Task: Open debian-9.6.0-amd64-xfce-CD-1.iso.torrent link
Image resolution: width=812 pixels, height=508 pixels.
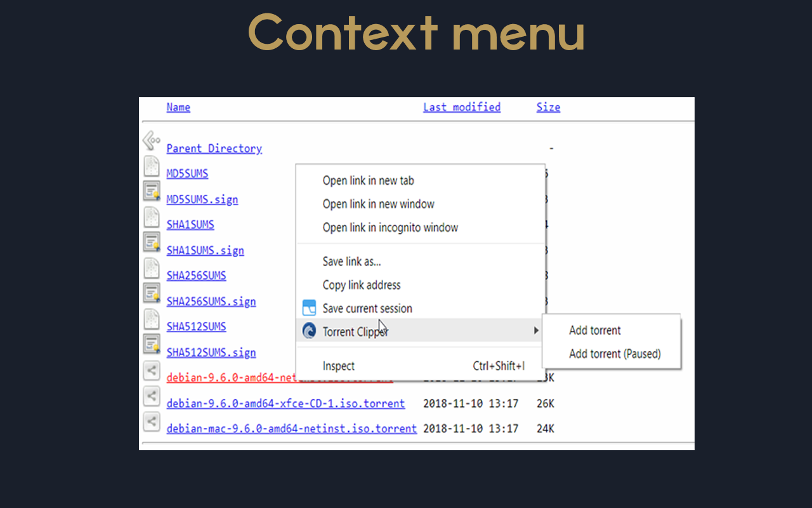Action: 285,403
